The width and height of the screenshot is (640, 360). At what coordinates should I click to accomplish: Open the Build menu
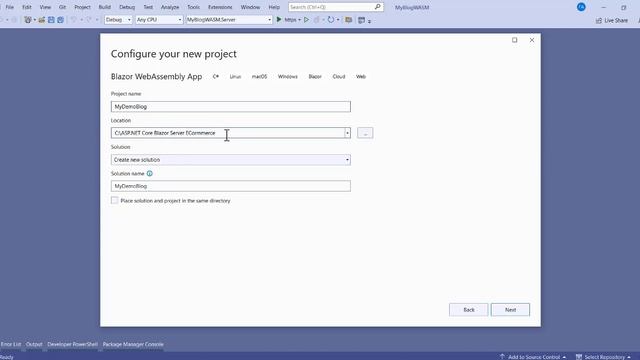[105, 7]
